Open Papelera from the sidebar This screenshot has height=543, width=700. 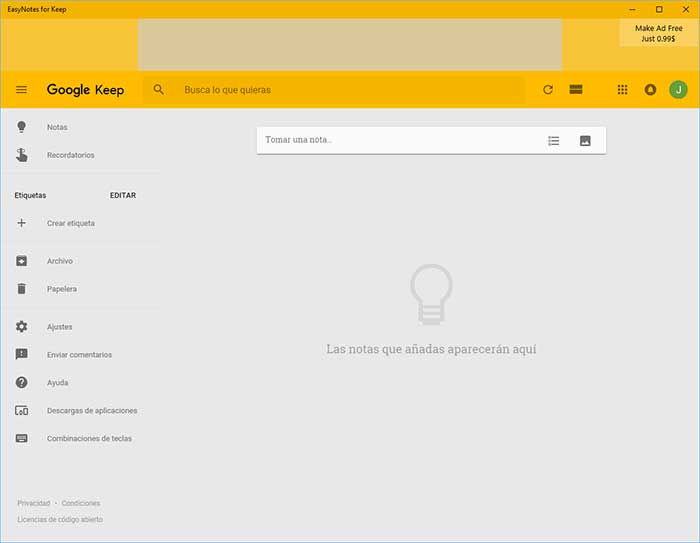click(62, 289)
